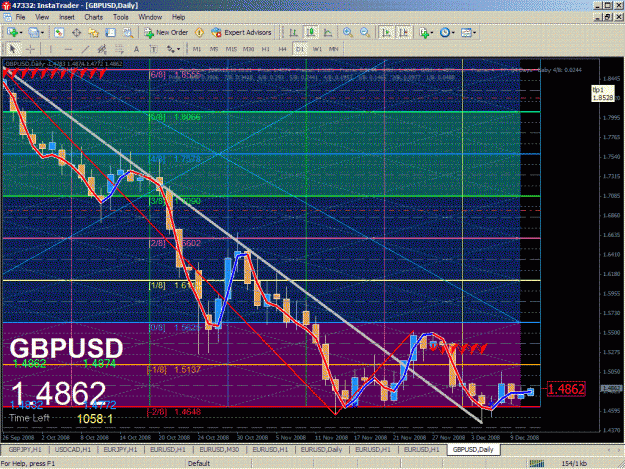Switch timeframe to H1

[265, 49]
